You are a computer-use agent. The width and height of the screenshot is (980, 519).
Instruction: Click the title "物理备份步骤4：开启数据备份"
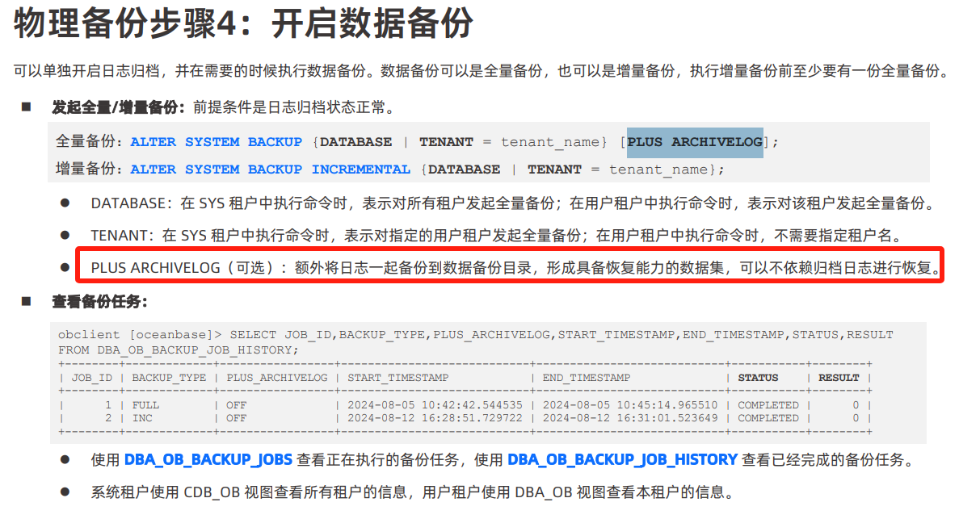244,24
